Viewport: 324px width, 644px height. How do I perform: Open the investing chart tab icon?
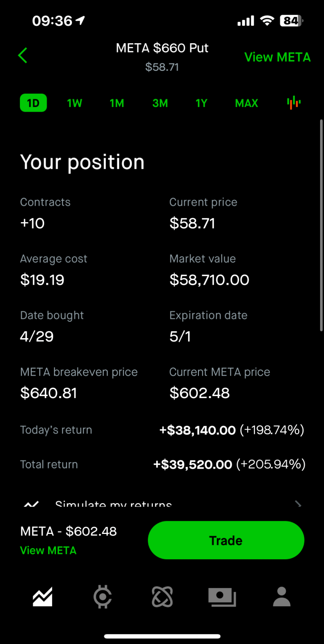[x=43, y=596]
